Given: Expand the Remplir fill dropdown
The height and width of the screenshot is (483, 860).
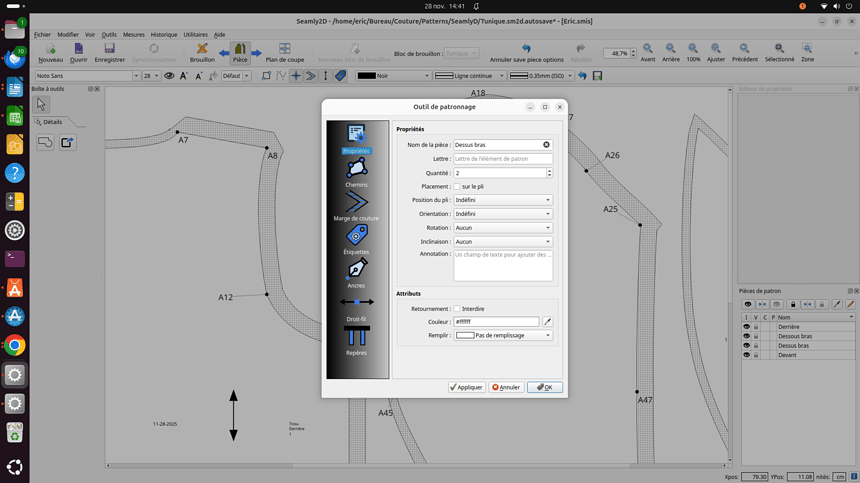Looking at the screenshot, I should click(x=504, y=336).
